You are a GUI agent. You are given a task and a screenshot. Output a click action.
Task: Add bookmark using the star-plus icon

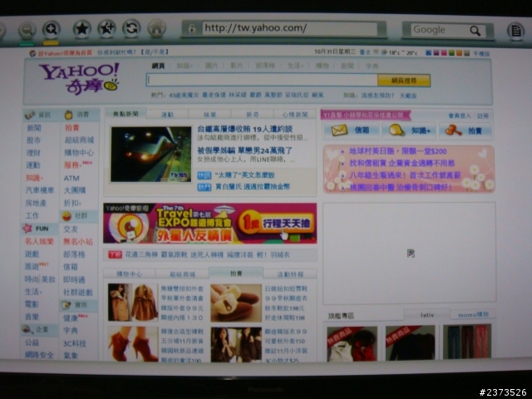(106, 28)
